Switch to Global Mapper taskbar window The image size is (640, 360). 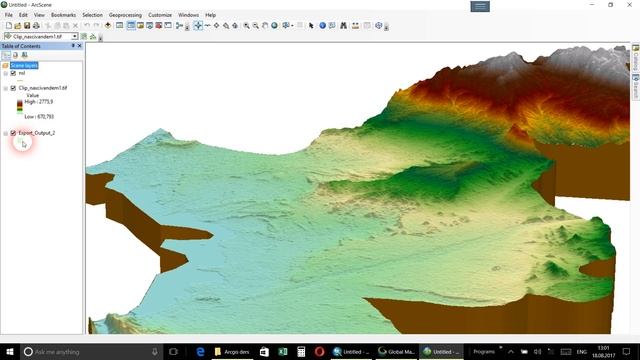[396, 351]
